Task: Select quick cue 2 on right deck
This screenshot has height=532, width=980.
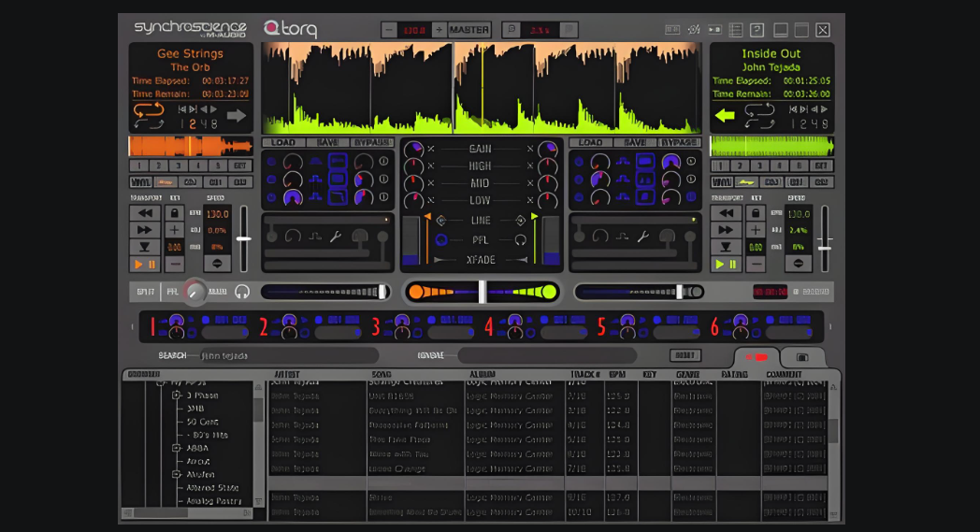Action: click(x=740, y=165)
